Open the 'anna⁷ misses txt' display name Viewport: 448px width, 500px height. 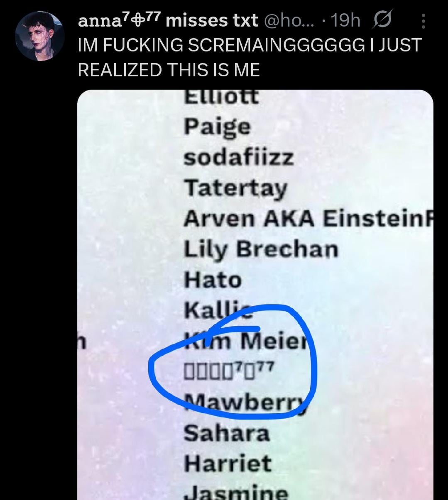coord(168,20)
